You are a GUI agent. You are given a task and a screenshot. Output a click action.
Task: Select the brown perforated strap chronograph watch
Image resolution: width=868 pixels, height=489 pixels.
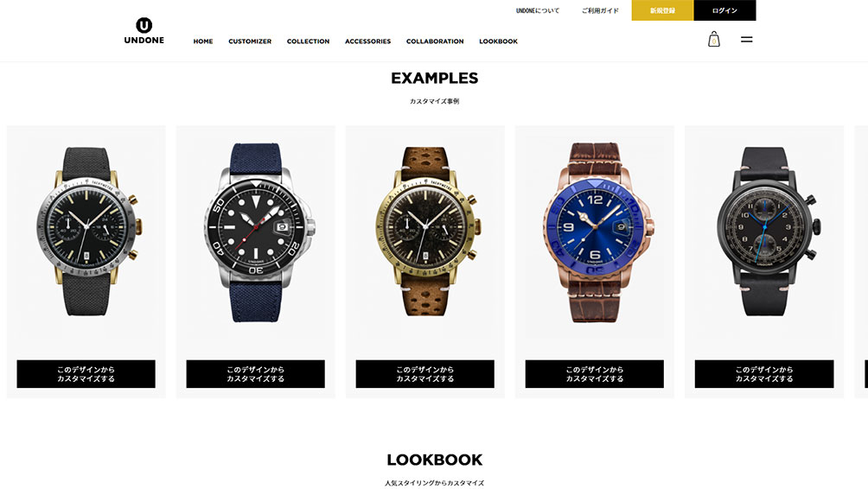click(x=425, y=232)
